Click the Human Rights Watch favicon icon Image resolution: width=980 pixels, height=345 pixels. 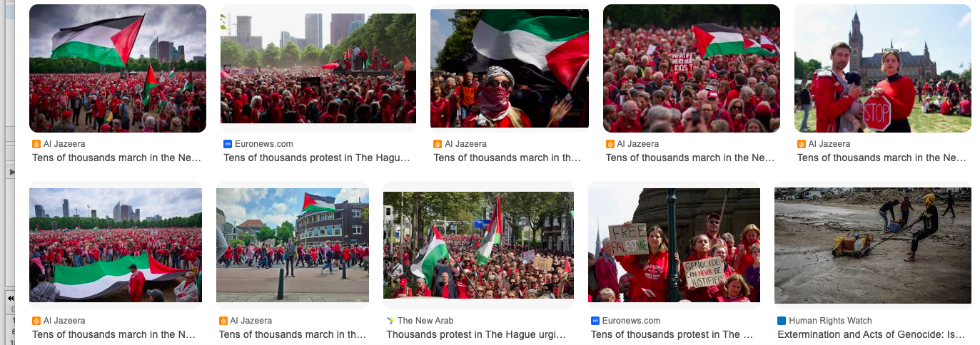tap(782, 321)
